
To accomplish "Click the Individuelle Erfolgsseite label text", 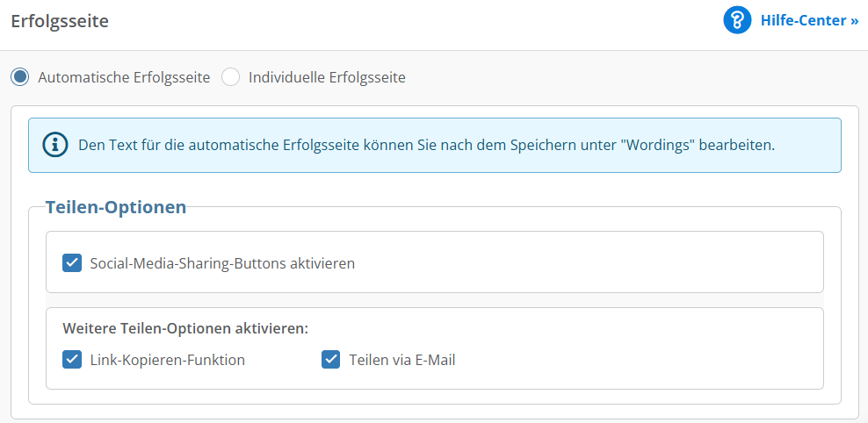I will (x=327, y=77).
